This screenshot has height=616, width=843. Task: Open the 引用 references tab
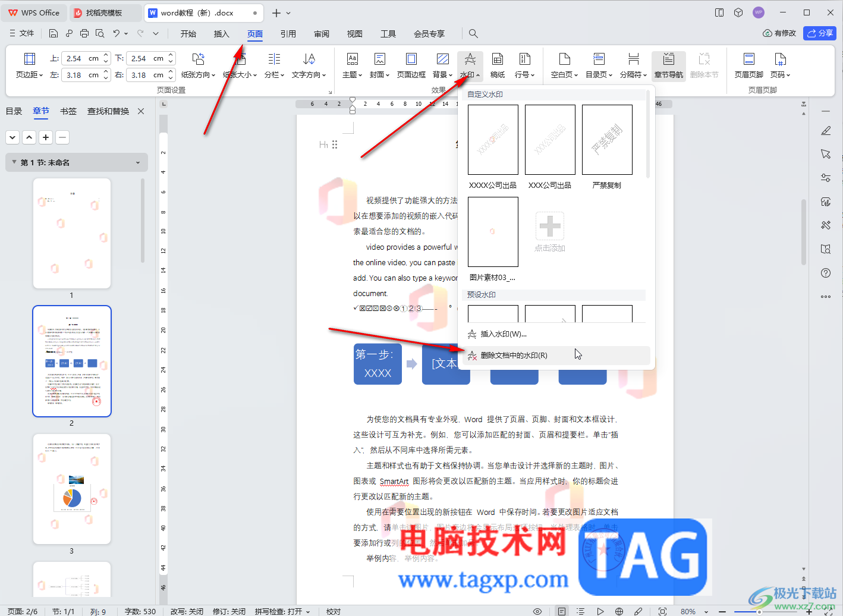(288, 34)
